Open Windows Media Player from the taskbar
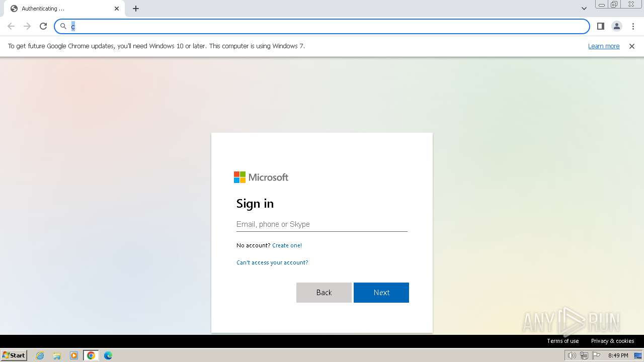Screen dimensions: 644x362 [x=74, y=355]
